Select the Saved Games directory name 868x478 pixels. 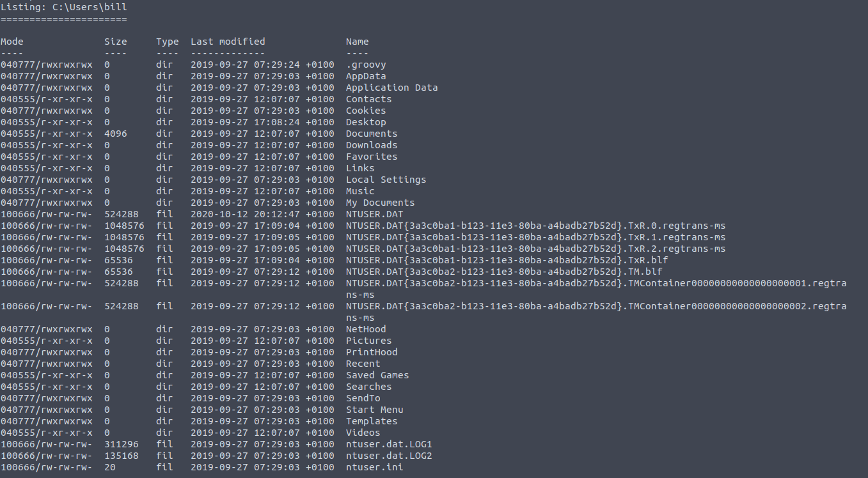click(377, 375)
